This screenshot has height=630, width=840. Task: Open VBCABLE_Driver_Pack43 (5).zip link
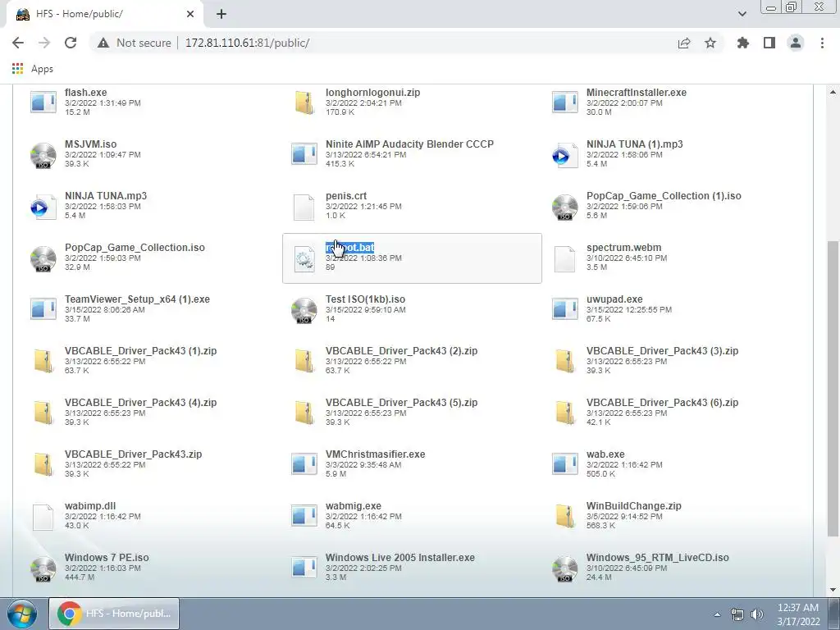click(x=401, y=403)
